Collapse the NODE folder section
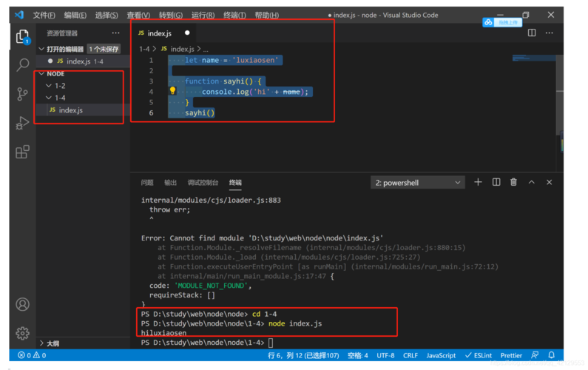Image resolution: width=588 pixels, height=370 pixels. (x=41, y=74)
